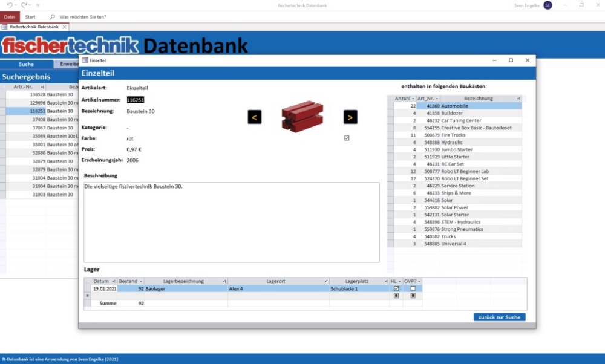Click the Datum cell 19.01.2021
This screenshot has width=605, height=364.
(105, 288)
